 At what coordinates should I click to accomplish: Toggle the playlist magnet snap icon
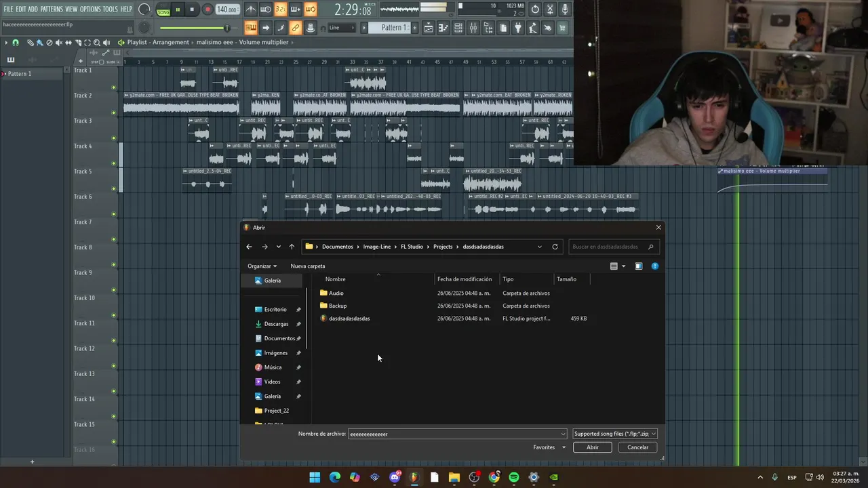pos(16,43)
